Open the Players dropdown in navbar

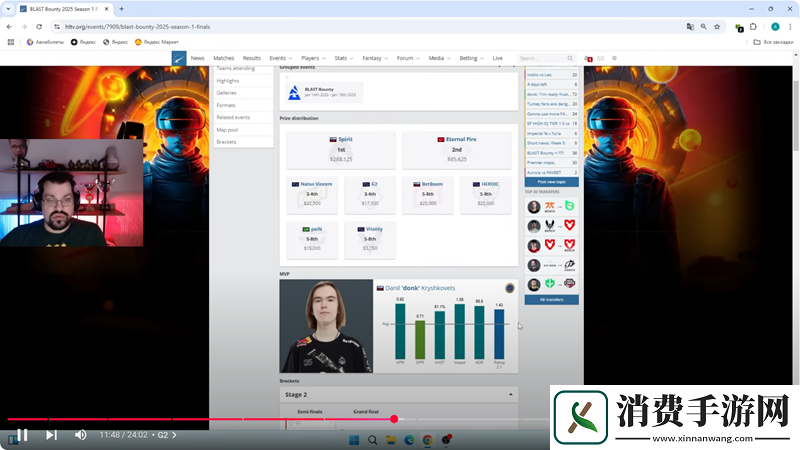click(x=312, y=58)
